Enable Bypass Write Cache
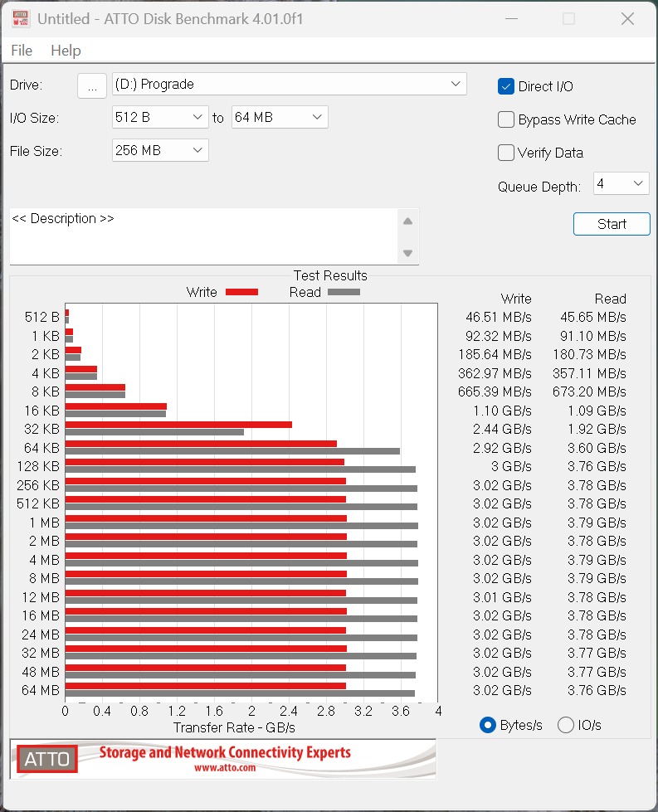This screenshot has height=812, width=658. click(x=506, y=119)
